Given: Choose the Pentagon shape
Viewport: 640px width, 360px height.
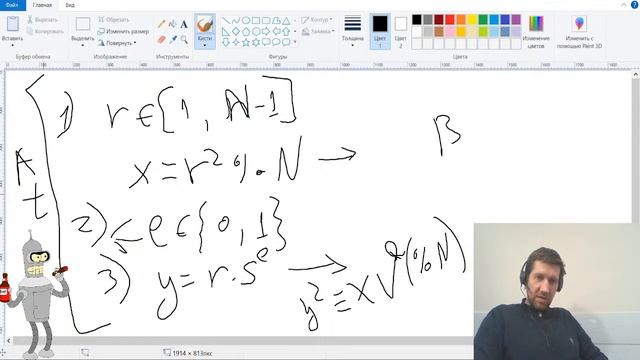Looking at the screenshot, I should click(246, 31).
